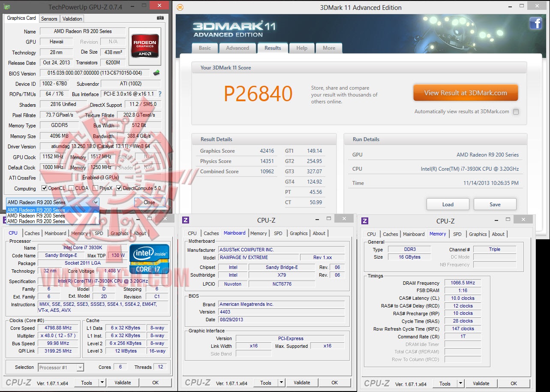
Task: Click the Combined Score 10962 value
Action: 267,172
